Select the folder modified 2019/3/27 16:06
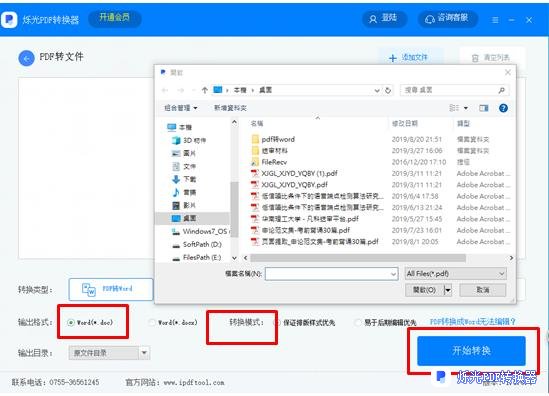 click(270, 151)
